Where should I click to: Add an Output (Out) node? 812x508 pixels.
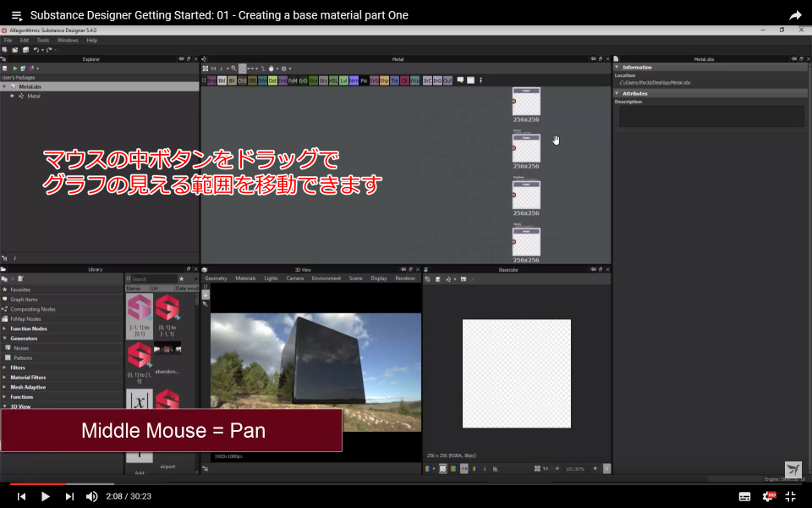448,81
